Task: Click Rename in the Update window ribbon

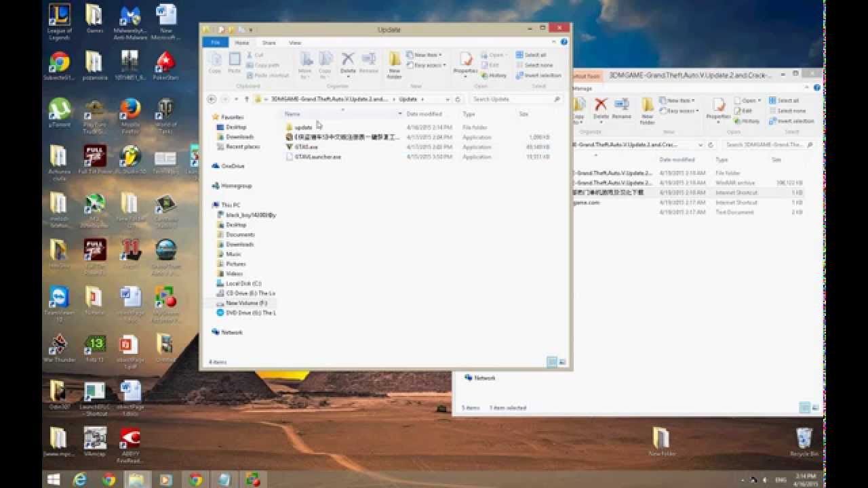Action: pyautogui.click(x=368, y=62)
